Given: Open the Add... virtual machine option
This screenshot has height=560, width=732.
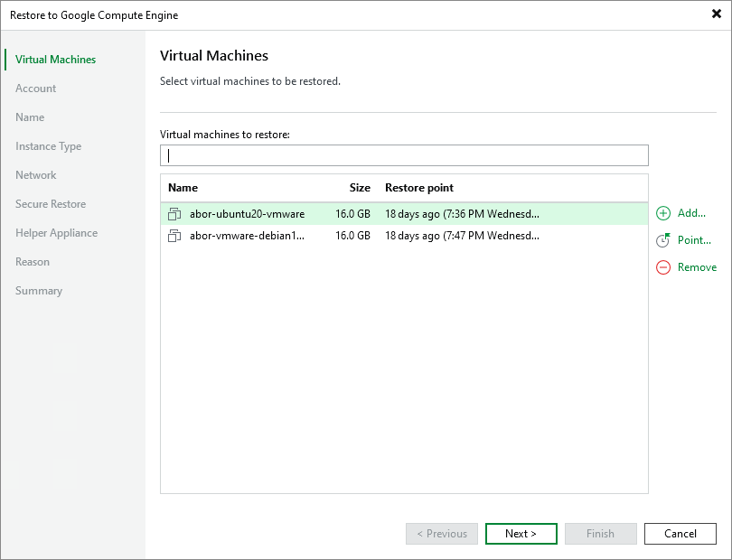Looking at the screenshot, I should 691,213.
